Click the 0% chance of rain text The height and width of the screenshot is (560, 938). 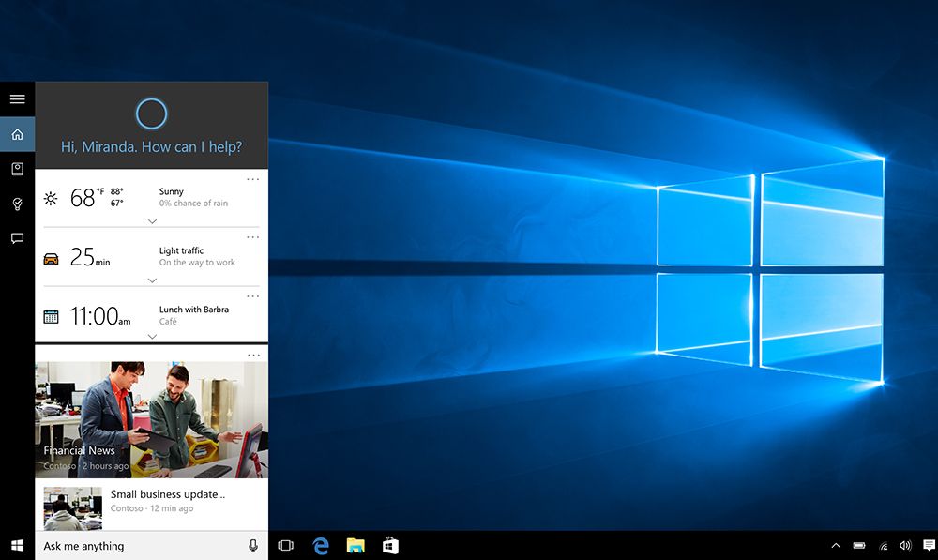pyautogui.click(x=193, y=204)
